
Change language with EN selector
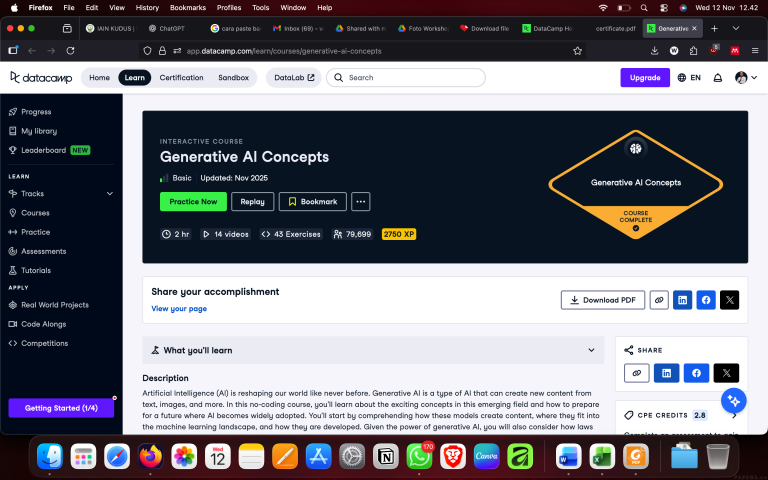[x=689, y=78]
